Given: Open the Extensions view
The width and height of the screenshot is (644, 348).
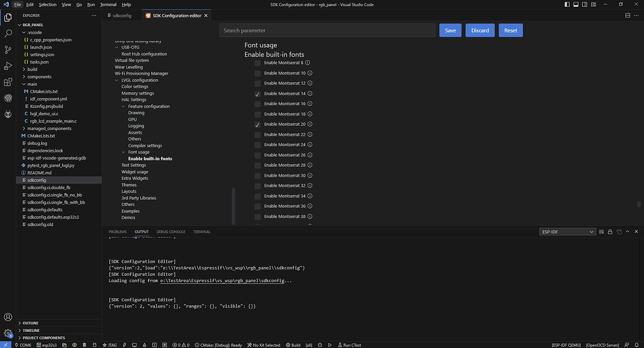Looking at the screenshot, I should coord(8,82).
